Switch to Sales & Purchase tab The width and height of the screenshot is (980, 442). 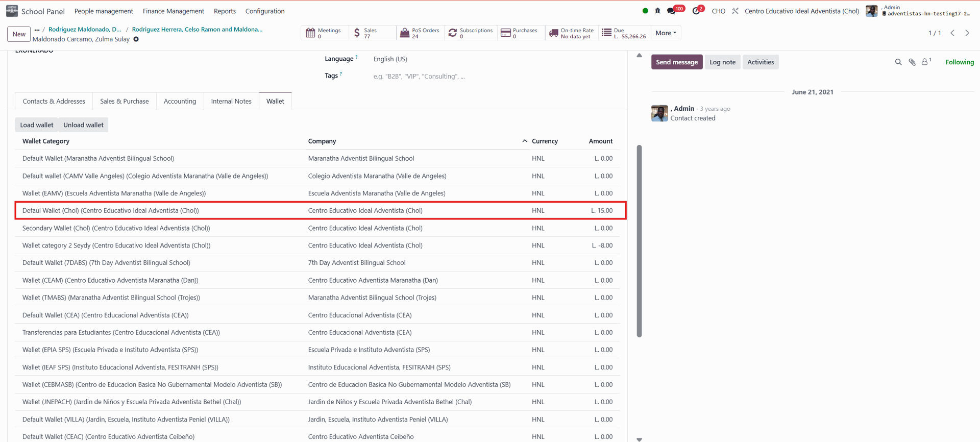tap(125, 101)
